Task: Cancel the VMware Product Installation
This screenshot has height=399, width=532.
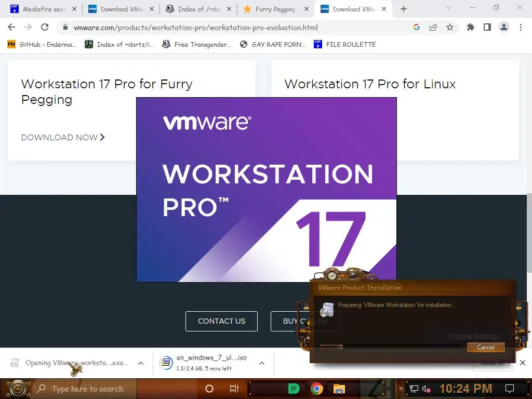Action: tap(486, 347)
